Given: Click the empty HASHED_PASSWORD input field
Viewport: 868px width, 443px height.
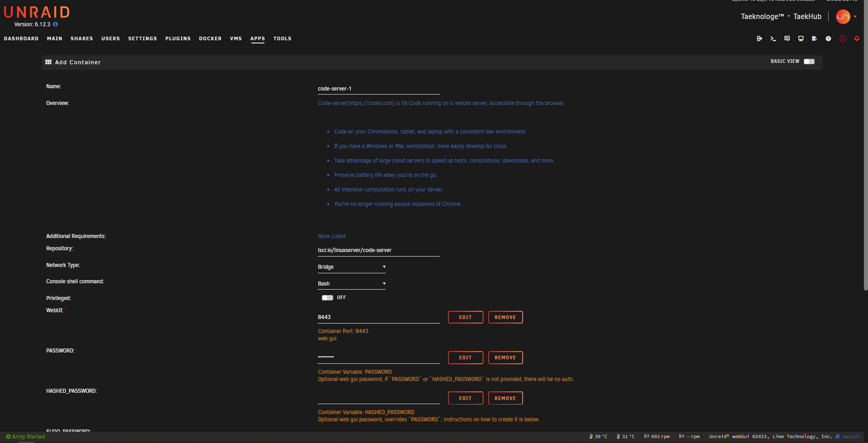Looking at the screenshot, I should 379,398.
